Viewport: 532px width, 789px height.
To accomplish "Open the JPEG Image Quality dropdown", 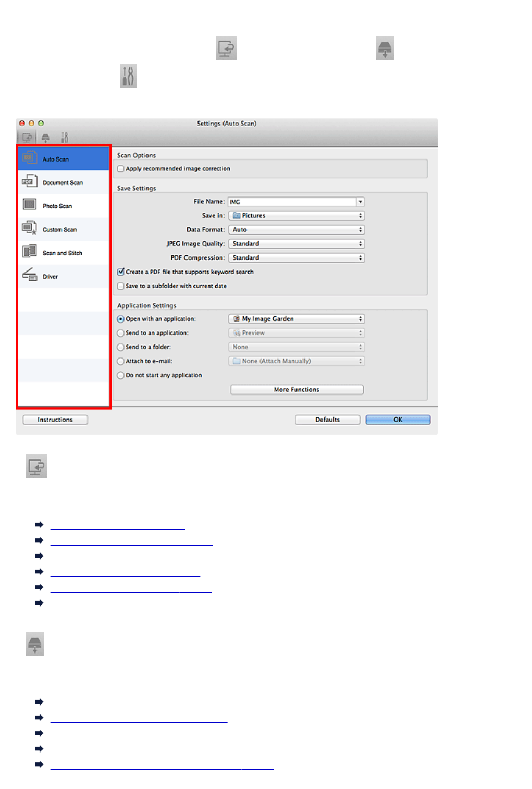I will (x=296, y=244).
